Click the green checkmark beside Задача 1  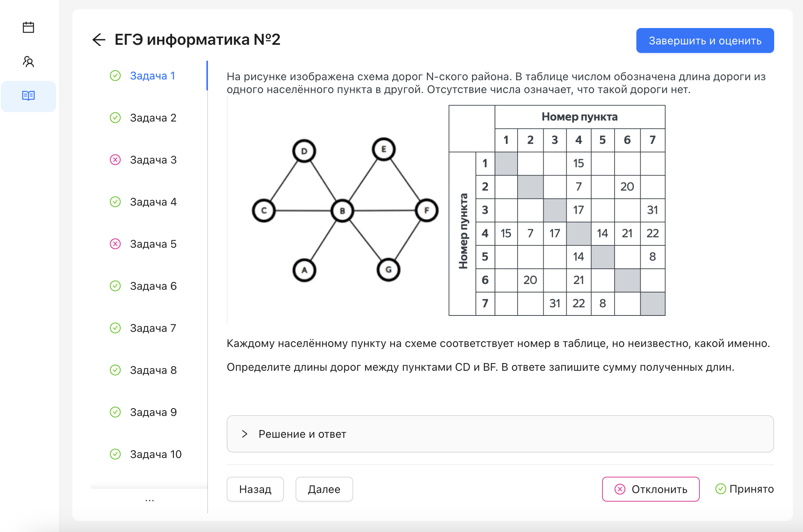tap(115, 76)
